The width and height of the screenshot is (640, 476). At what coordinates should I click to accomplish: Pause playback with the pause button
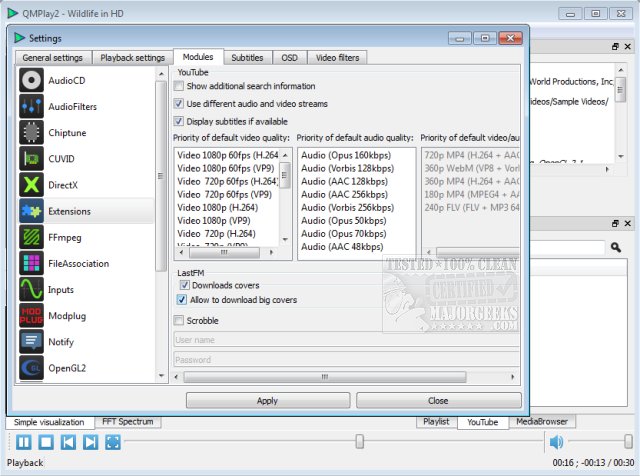pos(24,442)
